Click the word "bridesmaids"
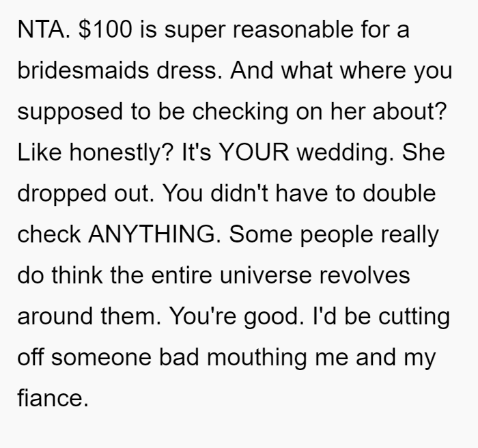Screen dimensions: 478x448 click(x=83, y=70)
